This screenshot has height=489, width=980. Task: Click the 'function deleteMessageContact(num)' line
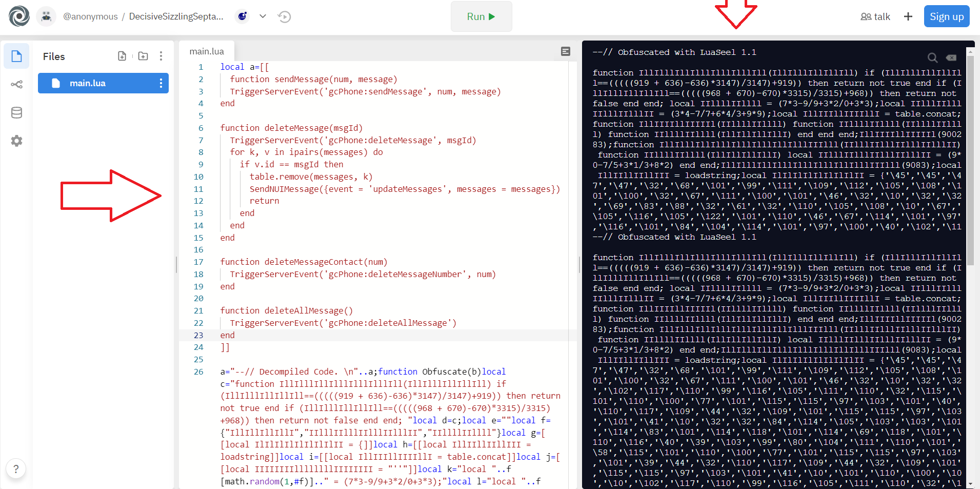[x=304, y=262]
